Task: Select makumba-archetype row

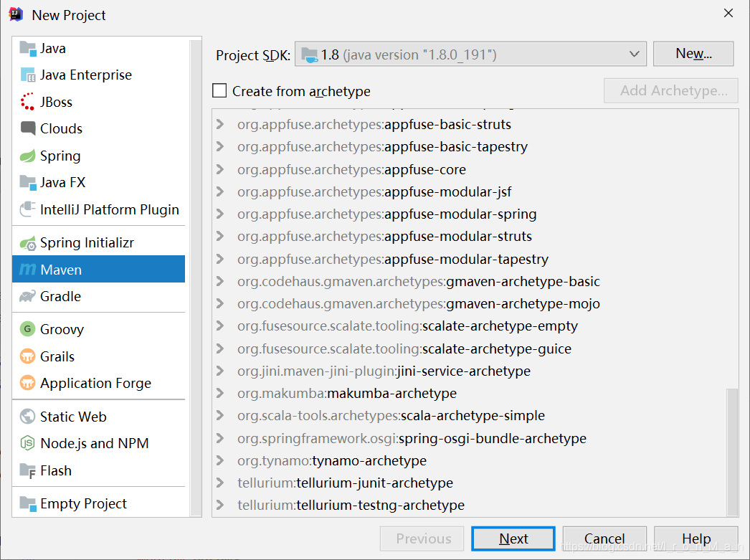Action: (469, 394)
